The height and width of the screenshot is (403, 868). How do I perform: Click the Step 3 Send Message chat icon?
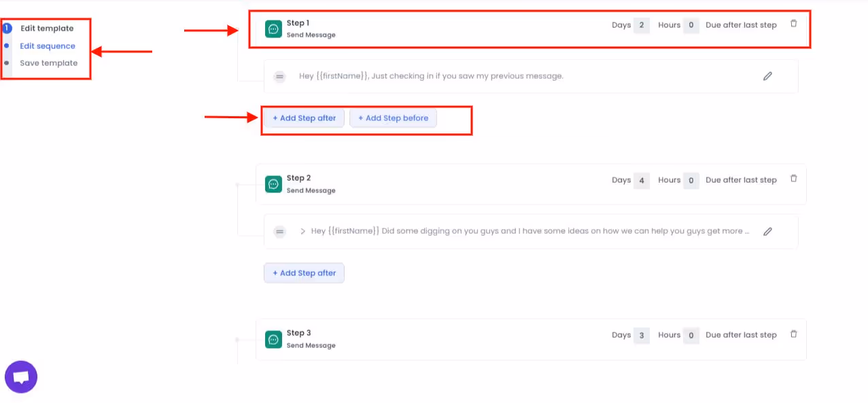click(273, 338)
